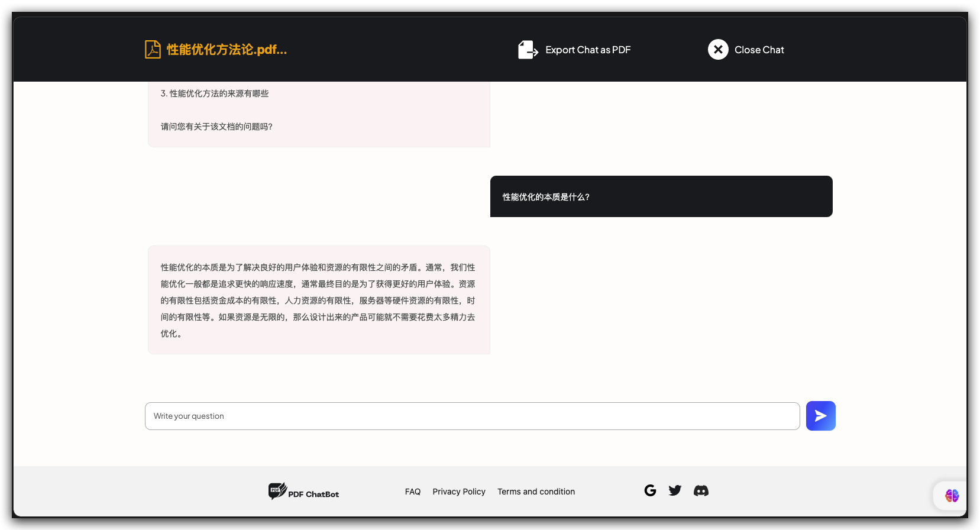
Task: Open the Terms and condition link
Action: 536,492
